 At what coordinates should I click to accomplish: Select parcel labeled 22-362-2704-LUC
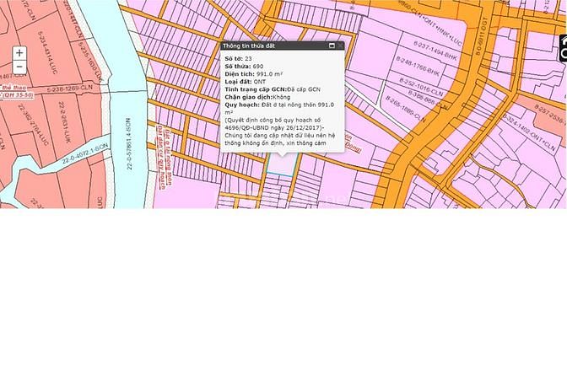click(33, 125)
